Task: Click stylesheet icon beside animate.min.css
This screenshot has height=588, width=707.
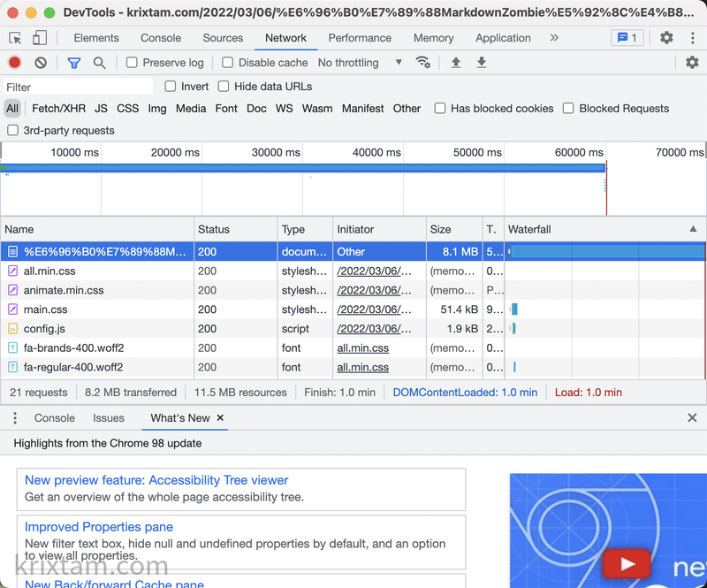Action: (x=13, y=290)
